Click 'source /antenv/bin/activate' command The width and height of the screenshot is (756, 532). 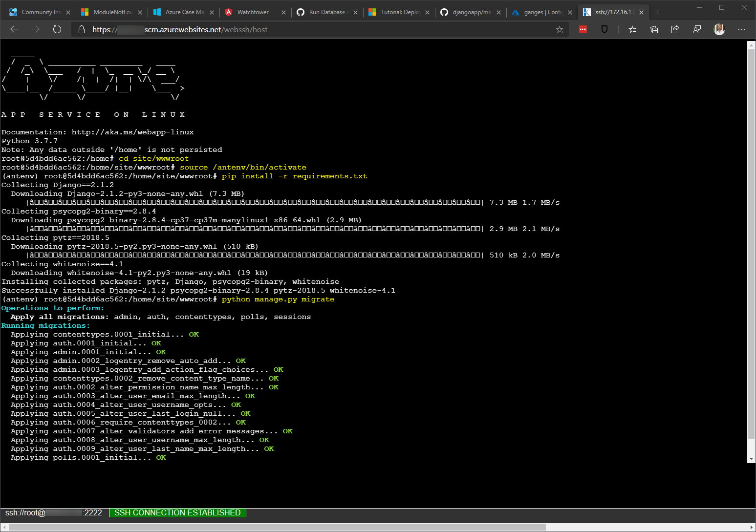243,167
